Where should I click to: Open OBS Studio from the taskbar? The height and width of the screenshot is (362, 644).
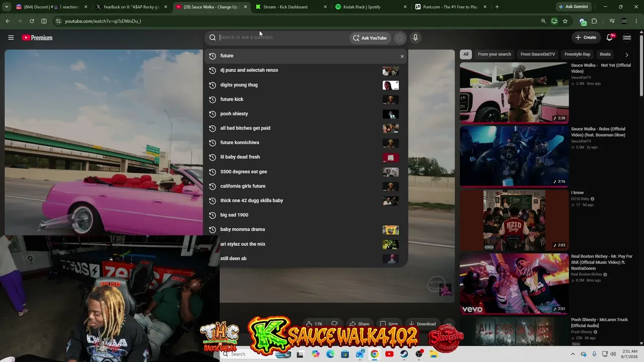419,354
